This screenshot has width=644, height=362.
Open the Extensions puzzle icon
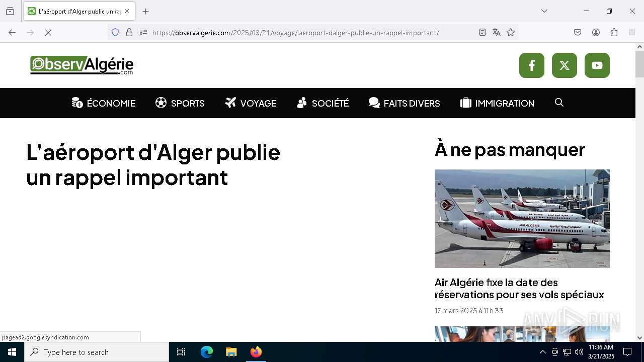(x=614, y=33)
